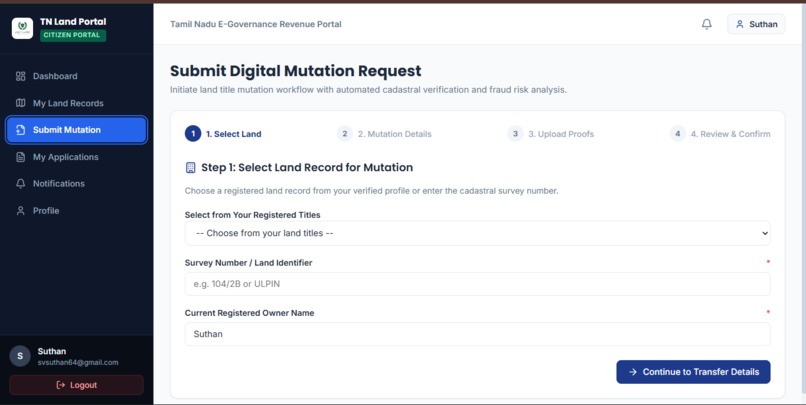The width and height of the screenshot is (806, 405).
Task: Click email svsuthan64@gmail.com in sidebar
Action: tap(78, 362)
